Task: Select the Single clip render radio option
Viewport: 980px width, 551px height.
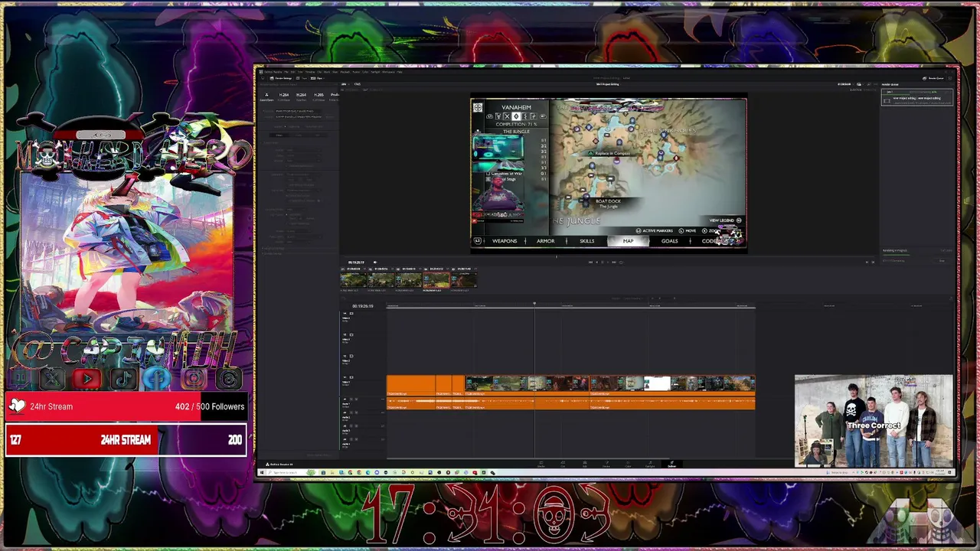Action: (x=292, y=126)
